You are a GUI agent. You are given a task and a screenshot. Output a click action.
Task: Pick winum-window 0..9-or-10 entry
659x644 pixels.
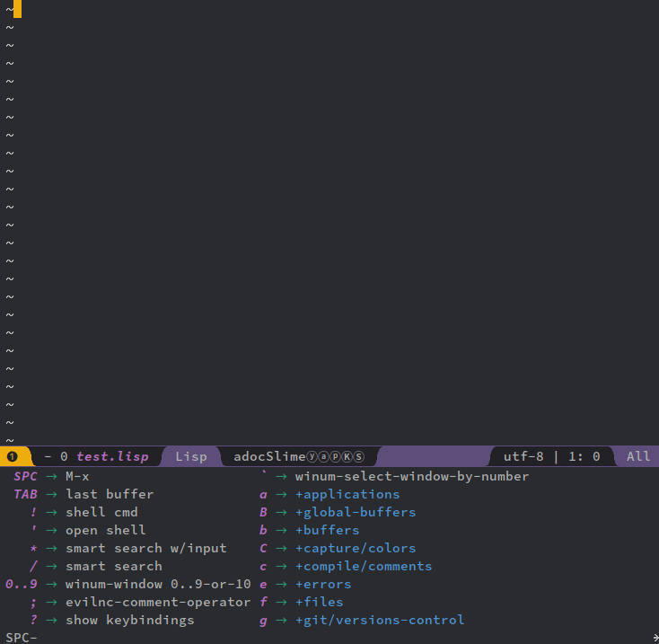(128, 585)
